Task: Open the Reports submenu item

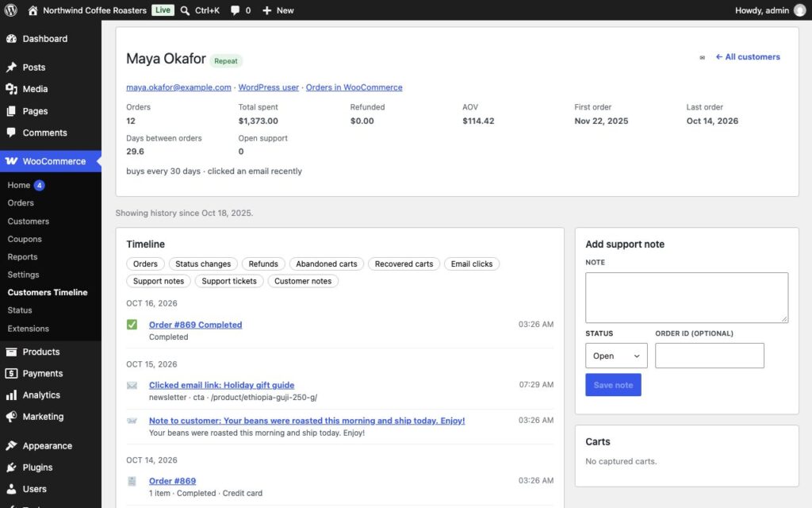Action: (22, 256)
